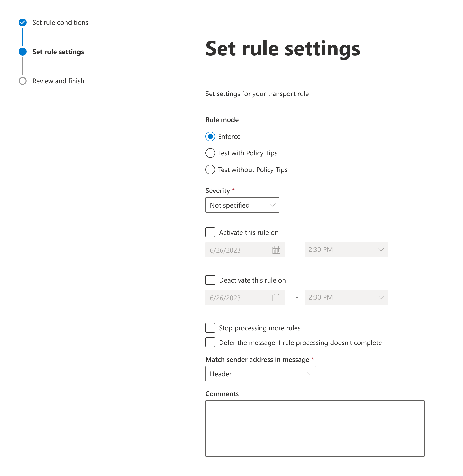The height and width of the screenshot is (476, 463).
Task: Jump to Review and finish step
Action: point(58,81)
